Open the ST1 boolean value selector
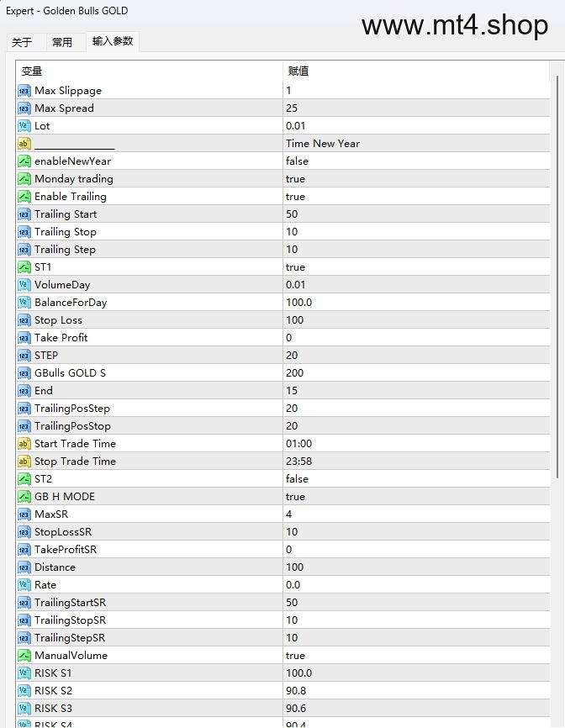This screenshot has width=565, height=728. coord(416,267)
